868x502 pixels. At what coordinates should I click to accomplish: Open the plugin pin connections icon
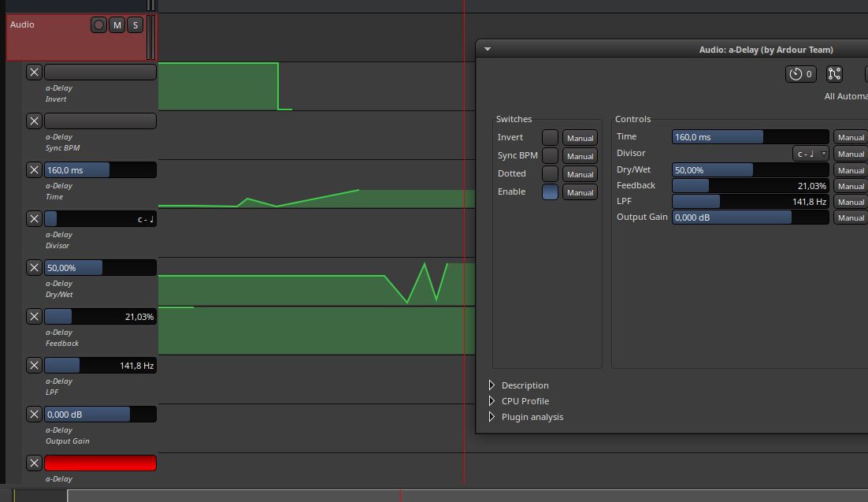click(x=834, y=74)
